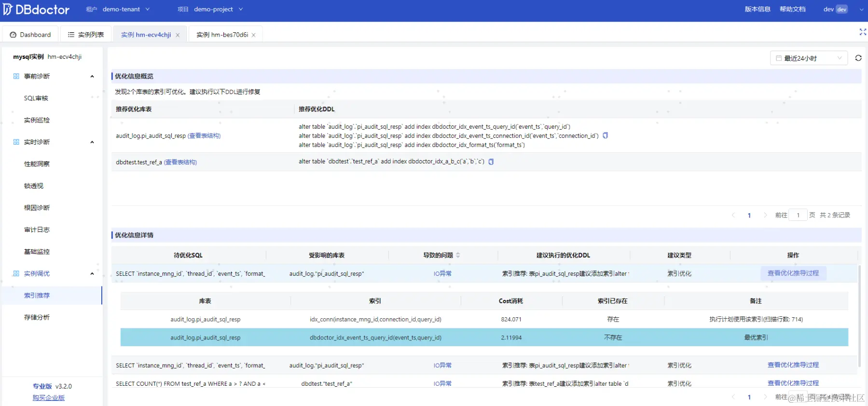Collapse the 实例调优 menu group

pyautogui.click(x=92, y=273)
